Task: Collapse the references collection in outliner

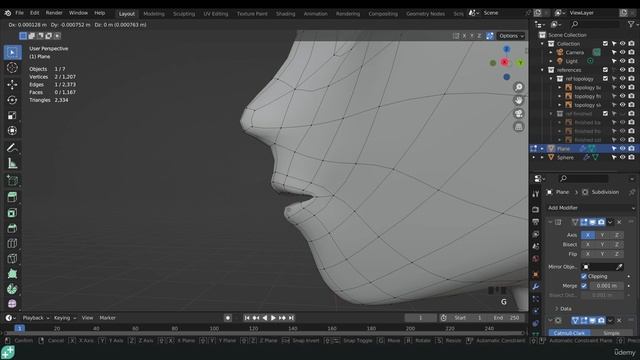Action: [x=542, y=70]
